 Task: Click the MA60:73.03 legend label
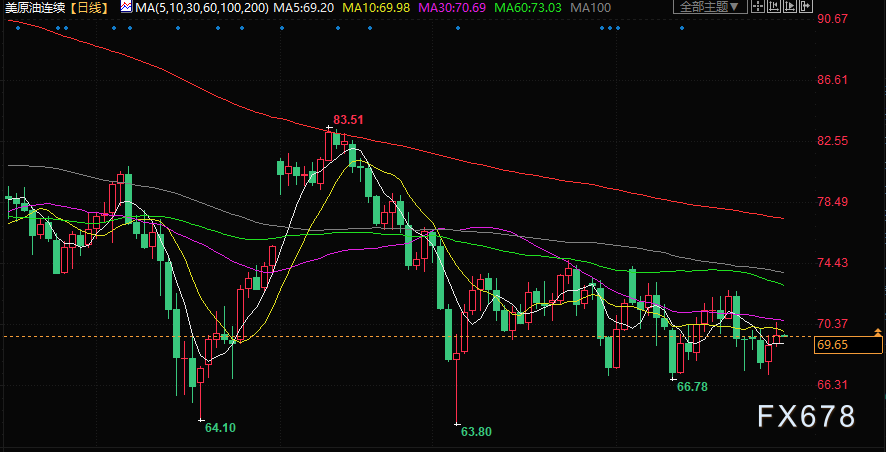(x=528, y=7)
